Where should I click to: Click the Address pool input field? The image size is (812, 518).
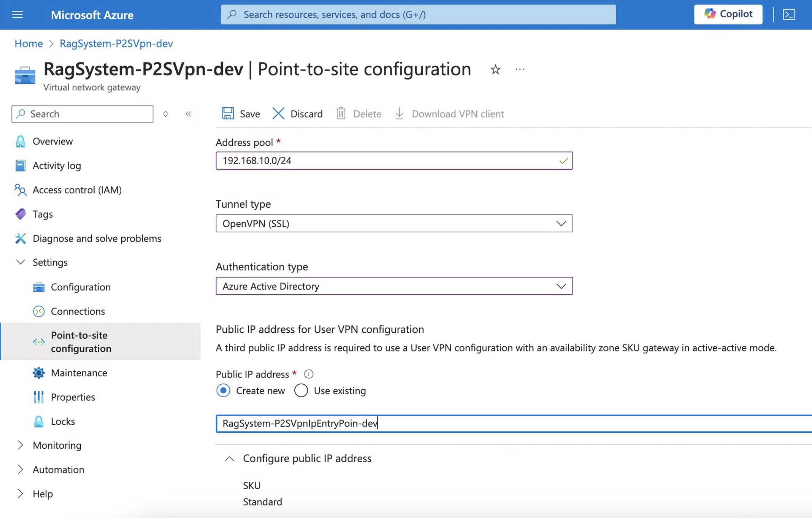click(x=388, y=161)
